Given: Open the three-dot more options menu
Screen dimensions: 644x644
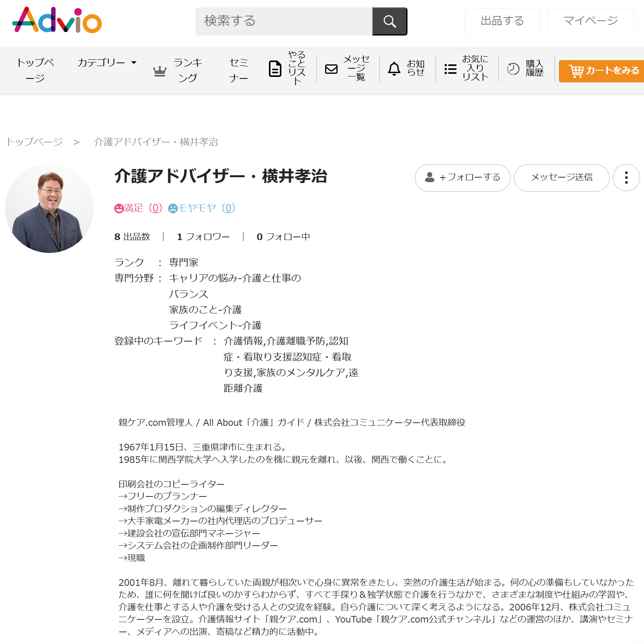Looking at the screenshot, I should click(626, 178).
